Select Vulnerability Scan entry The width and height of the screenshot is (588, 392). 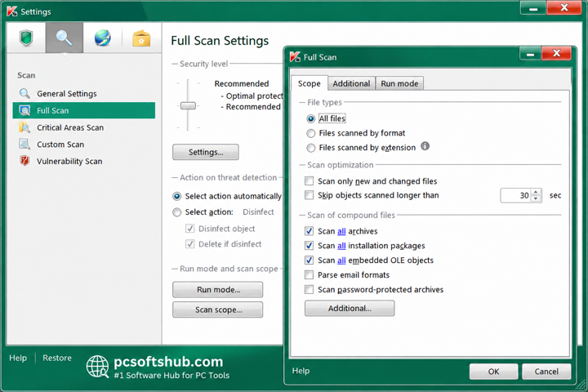pyautogui.click(x=69, y=162)
